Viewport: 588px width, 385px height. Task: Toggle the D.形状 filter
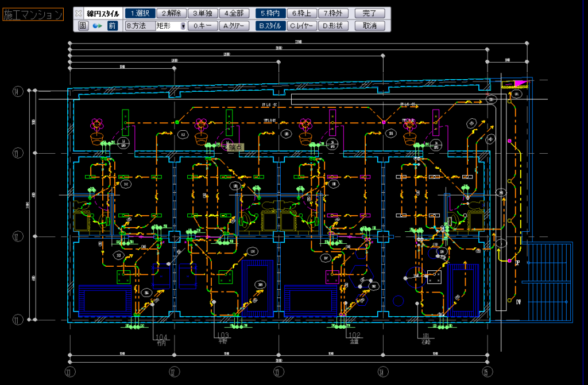pyautogui.click(x=333, y=26)
